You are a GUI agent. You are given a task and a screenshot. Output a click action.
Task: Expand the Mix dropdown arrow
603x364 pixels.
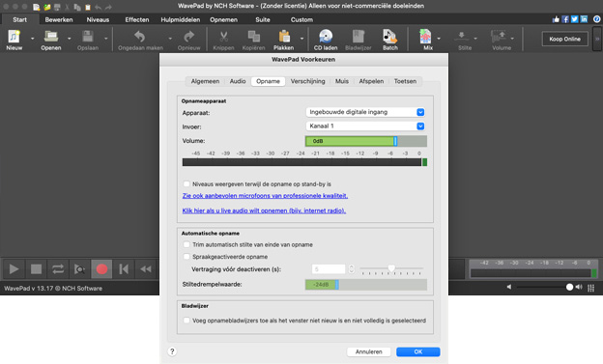click(439, 39)
